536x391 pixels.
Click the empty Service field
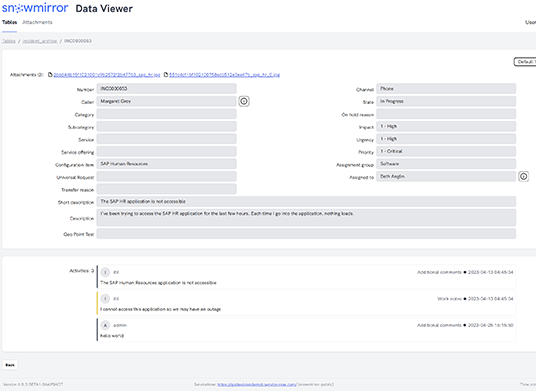click(166, 139)
